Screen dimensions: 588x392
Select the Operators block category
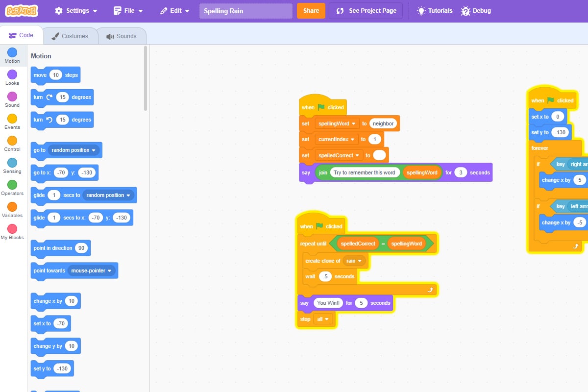12,188
